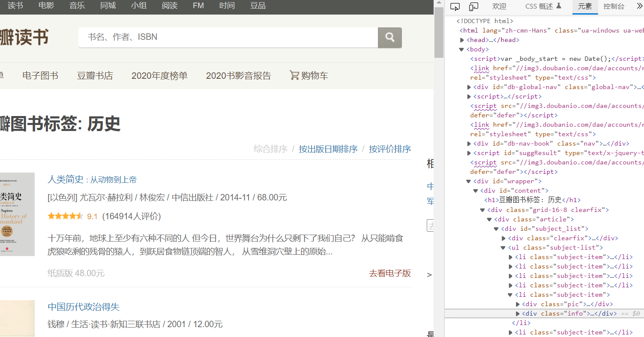This screenshot has height=337, width=644.
Task: Select 时间 in the top navigation
Action: pyautogui.click(x=227, y=6)
